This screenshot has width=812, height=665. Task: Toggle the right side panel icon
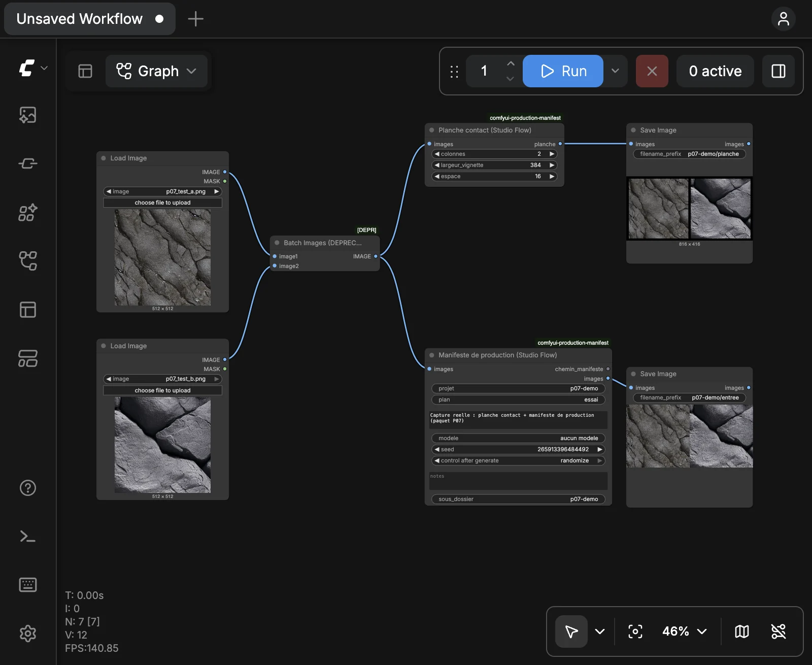click(779, 71)
